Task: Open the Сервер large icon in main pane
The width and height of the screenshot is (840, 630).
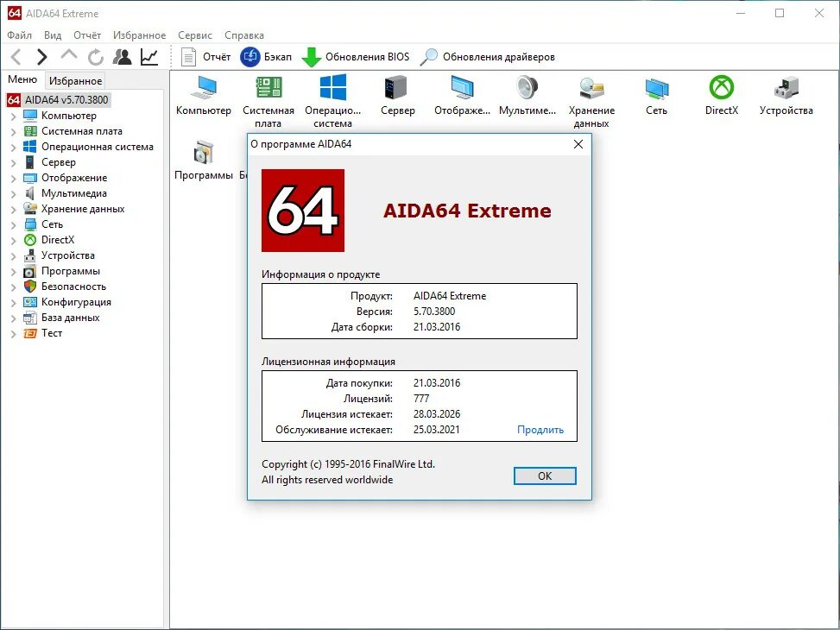Action: (x=397, y=97)
